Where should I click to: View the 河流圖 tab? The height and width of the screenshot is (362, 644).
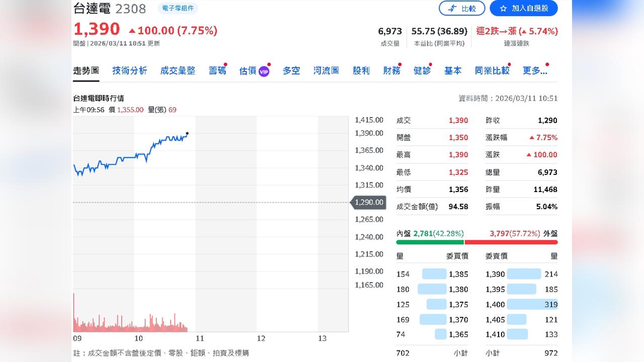pos(326,71)
